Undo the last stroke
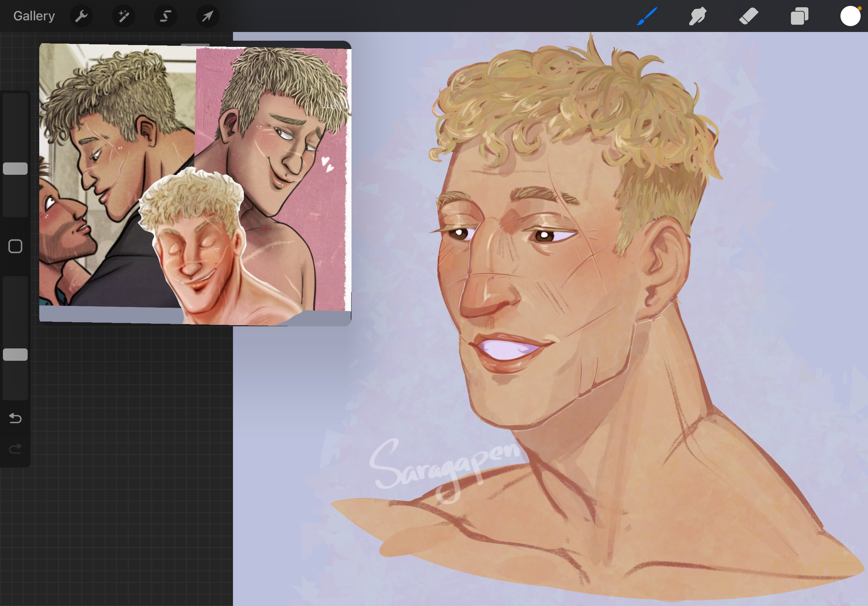Image resolution: width=868 pixels, height=606 pixels. coord(15,418)
